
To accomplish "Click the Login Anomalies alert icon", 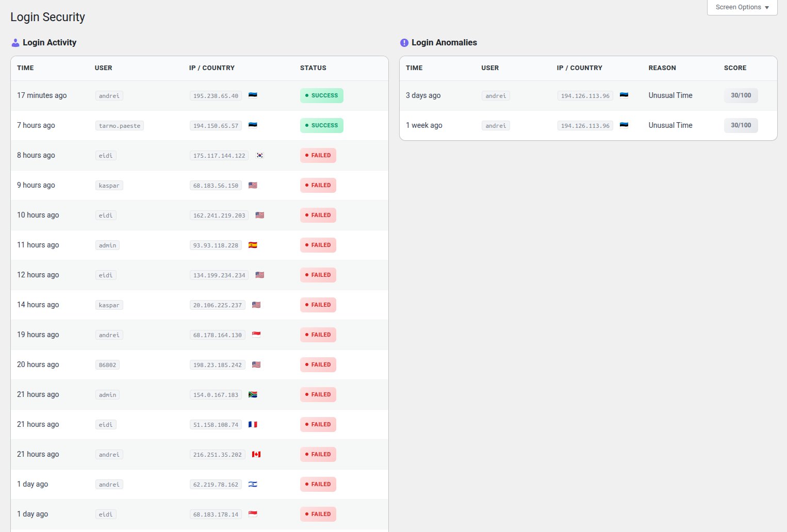I will coord(404,42).
